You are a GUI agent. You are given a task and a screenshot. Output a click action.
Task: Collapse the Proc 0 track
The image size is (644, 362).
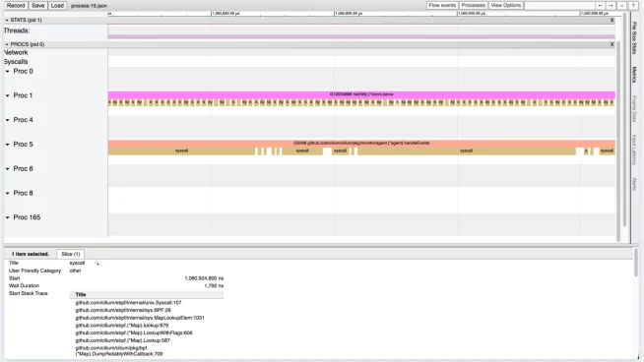click(x=8, y=71)
